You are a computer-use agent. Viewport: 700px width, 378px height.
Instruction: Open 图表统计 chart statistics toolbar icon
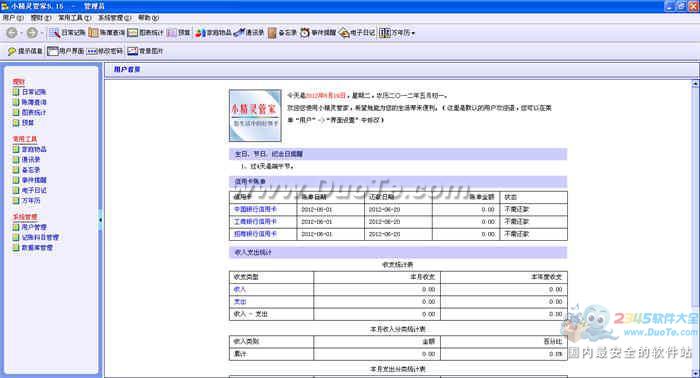[146, 33]
